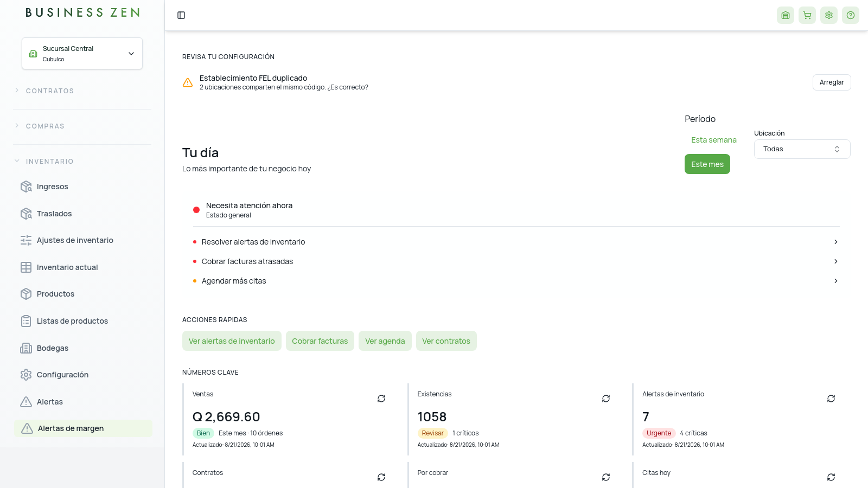Click the Revisar badge in Existencias

coord(432,433)
